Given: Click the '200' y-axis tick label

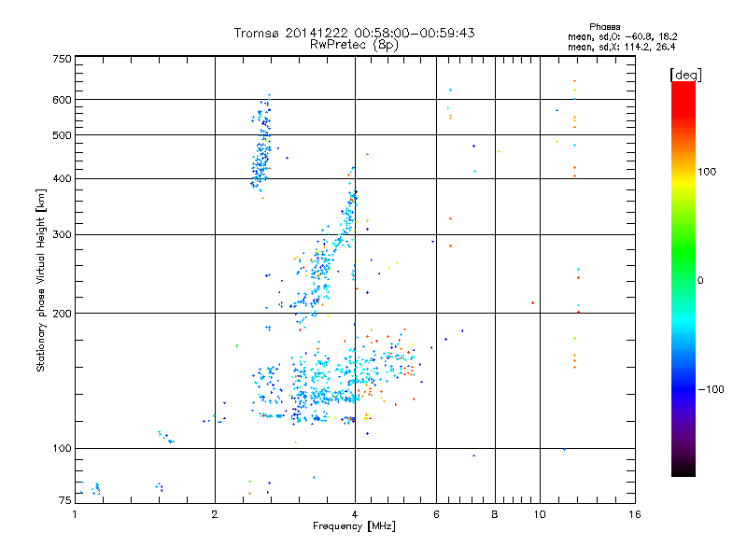Looking at the screenshot, I should pyautogui.click(x=62, y=314).
